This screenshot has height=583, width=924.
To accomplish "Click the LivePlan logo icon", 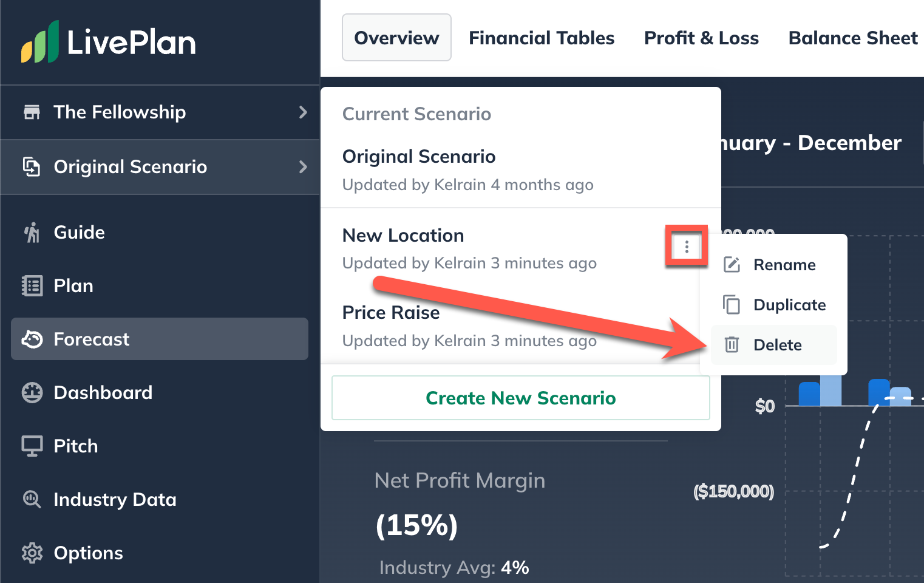I will click(x=40, y=41).
